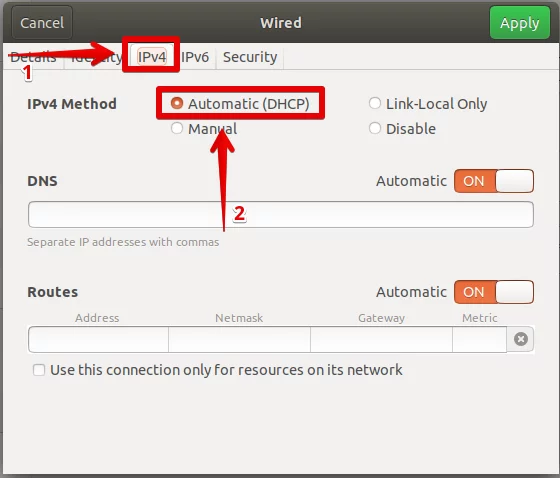560x478 pixels.
Task: Enable use connection only for network resources
Action: pos(39,370)
